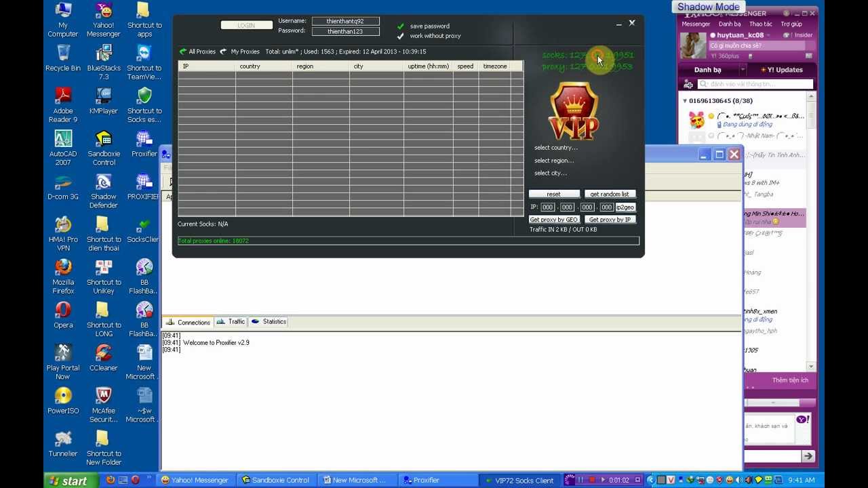Sort proxy list by speed column
868x488 pixels.
(x=465, y=66)
